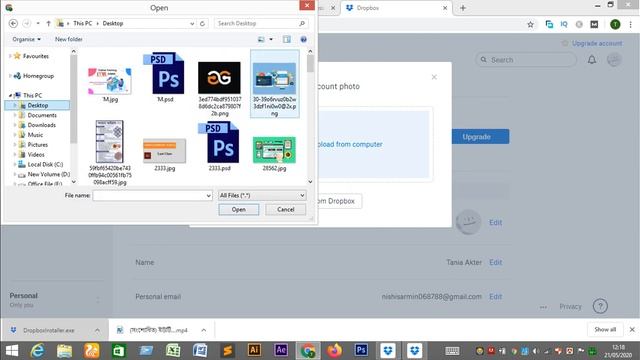The height and width of the screenshot is (360, 640).
Task: Open the Chrome profile avatar T
Action: tap(615, 24)
